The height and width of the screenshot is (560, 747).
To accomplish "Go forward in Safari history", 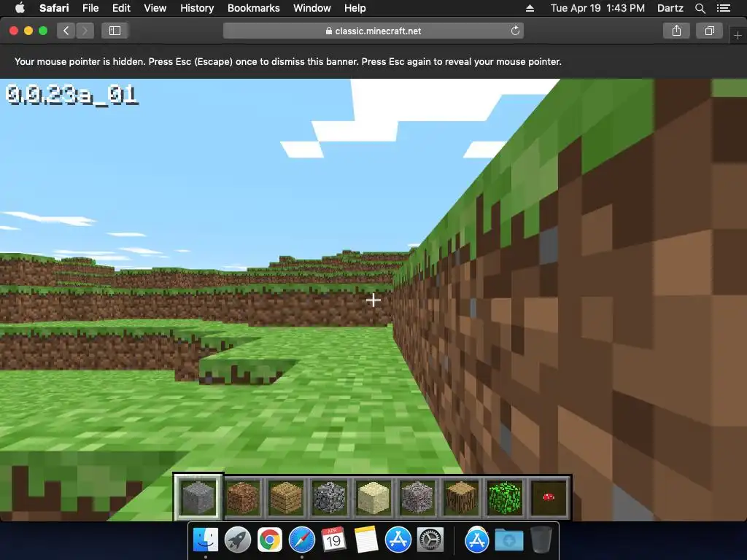I will click(x=85, y=31).
